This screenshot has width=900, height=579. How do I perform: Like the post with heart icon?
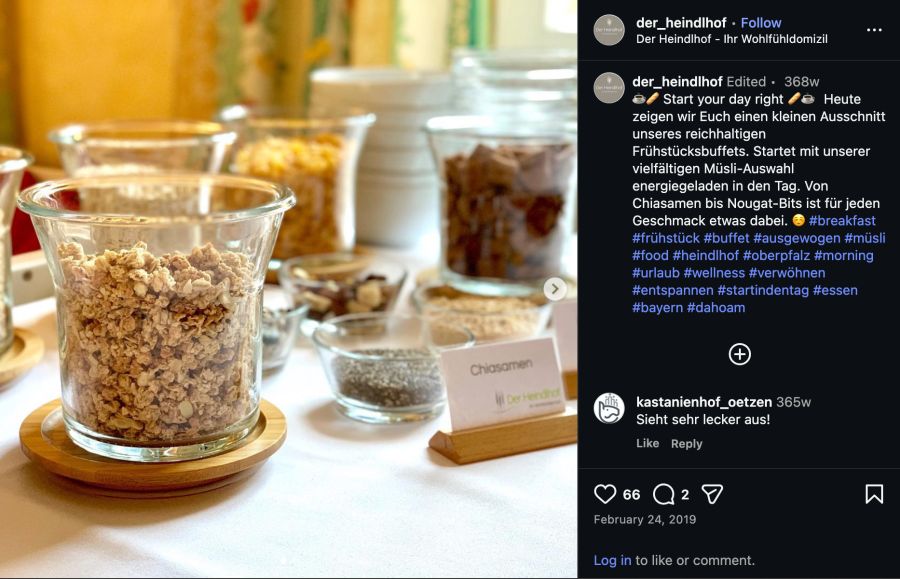coord(604,494)
